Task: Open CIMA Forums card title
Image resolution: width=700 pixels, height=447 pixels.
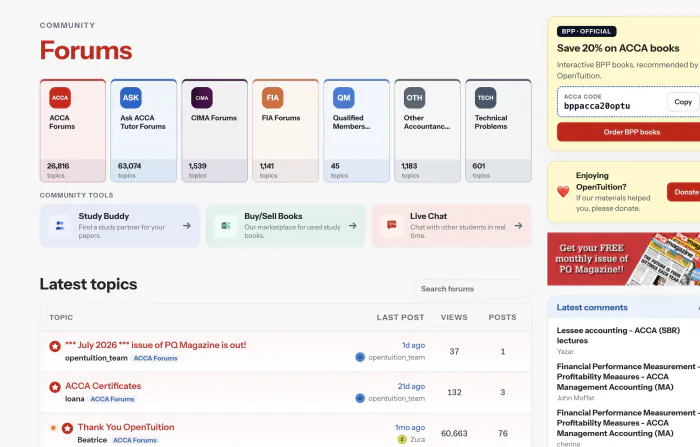Action: [x=214, y=118]
